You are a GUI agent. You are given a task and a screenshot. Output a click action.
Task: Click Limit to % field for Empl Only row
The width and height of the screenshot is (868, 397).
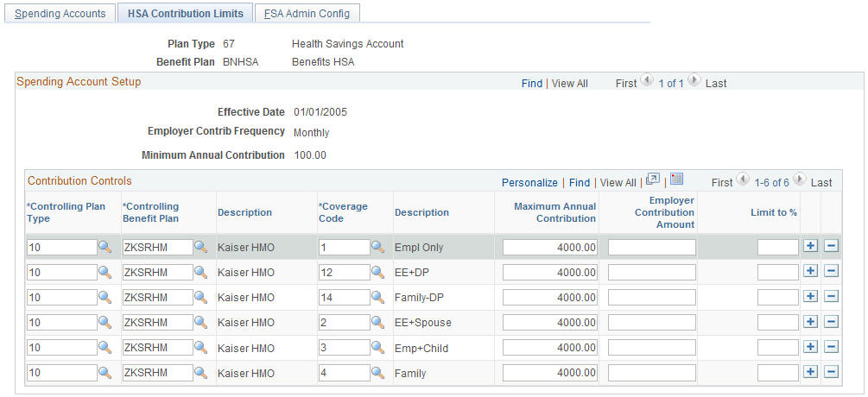coord(778,247)
